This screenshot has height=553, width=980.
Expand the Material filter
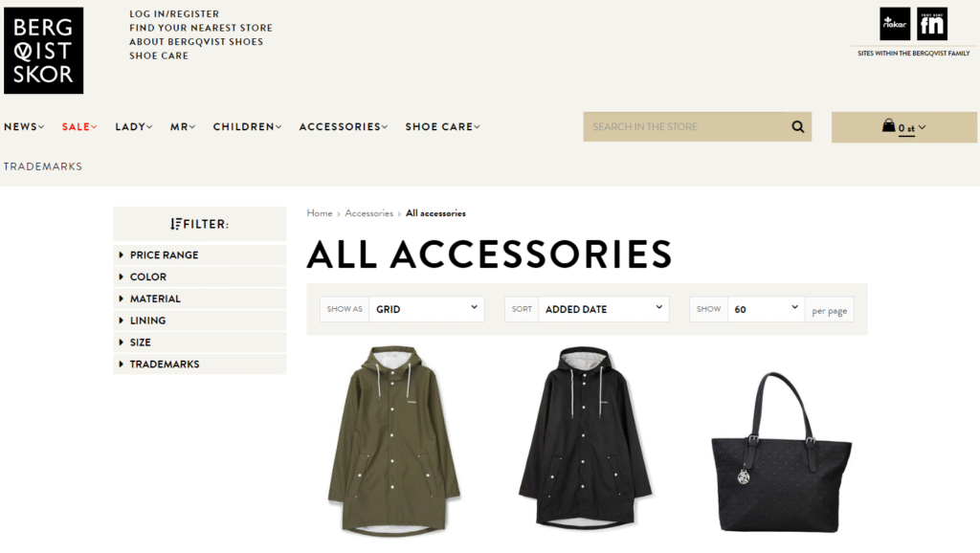(200, 299)
